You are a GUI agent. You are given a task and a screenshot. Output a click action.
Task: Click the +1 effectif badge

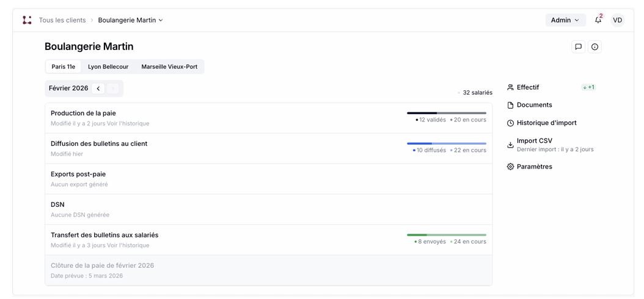588,87
